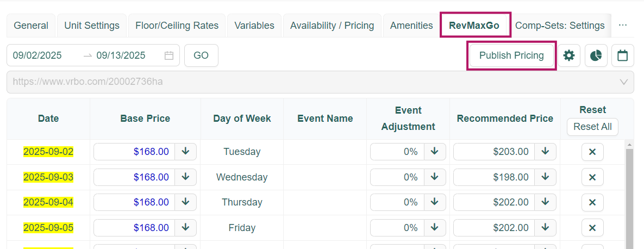644x249 pixels.
Task: Select the Amenities tab
Action: [411, 26]
